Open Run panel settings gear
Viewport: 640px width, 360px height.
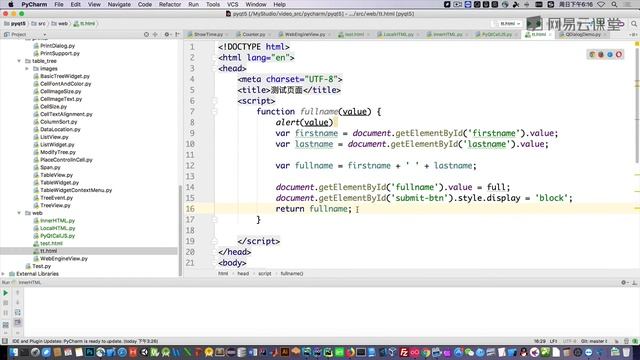coord(624,282)
